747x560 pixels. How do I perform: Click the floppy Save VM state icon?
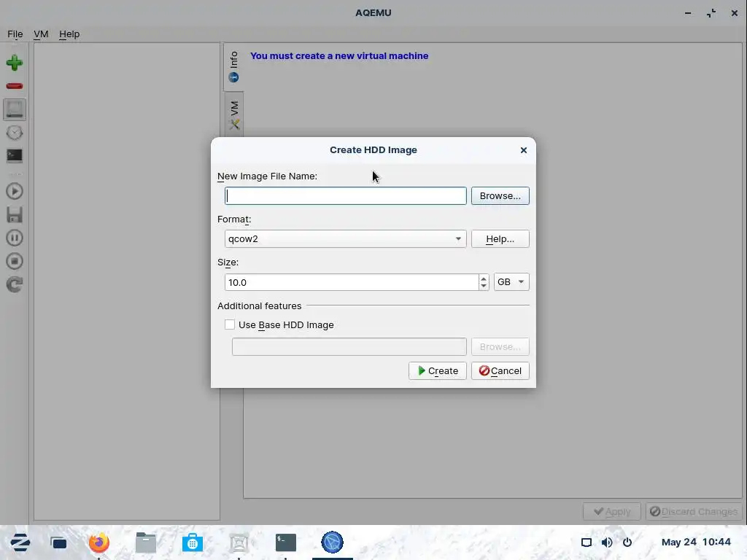point(15,215)
